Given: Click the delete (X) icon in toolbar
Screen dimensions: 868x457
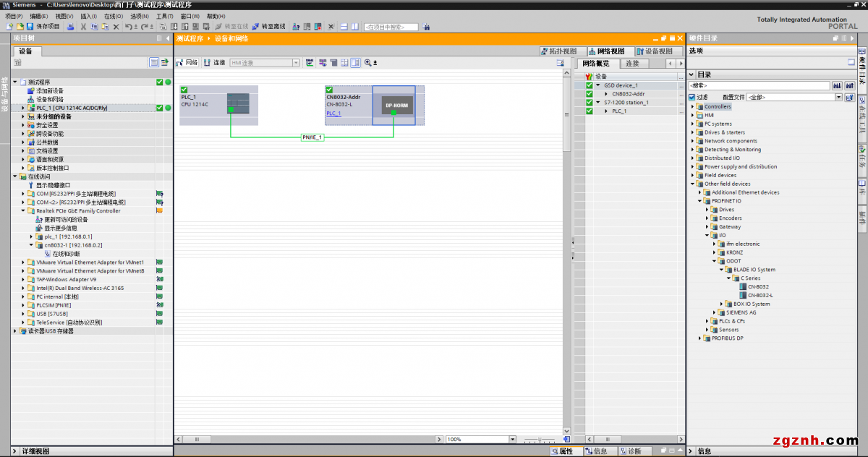Looking at the screenshot, I should [116, 27].
